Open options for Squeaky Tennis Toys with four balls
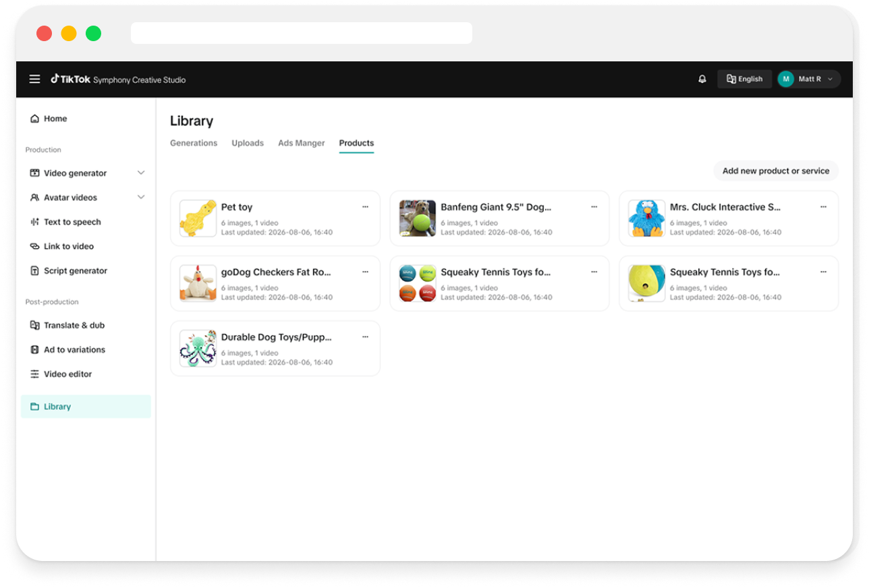 click(x=594, y=272)
